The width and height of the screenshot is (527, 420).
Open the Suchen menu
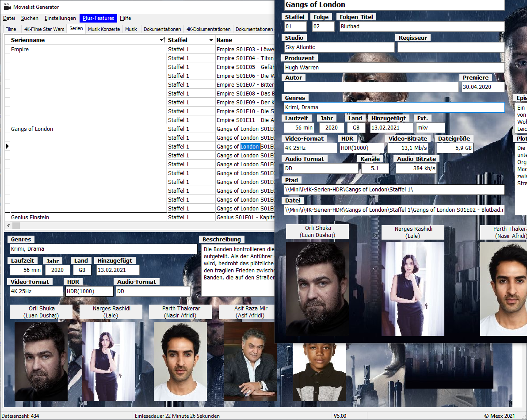30,18
